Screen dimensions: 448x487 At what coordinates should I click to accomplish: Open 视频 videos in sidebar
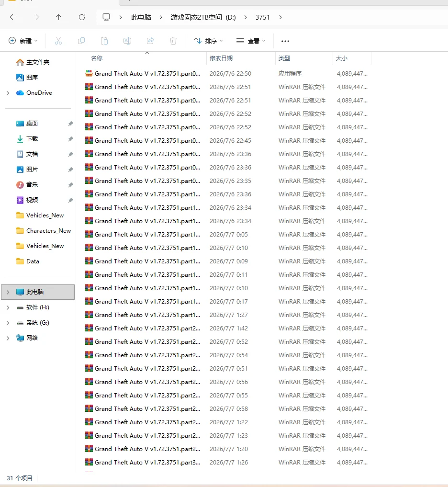tap(32, 200)
